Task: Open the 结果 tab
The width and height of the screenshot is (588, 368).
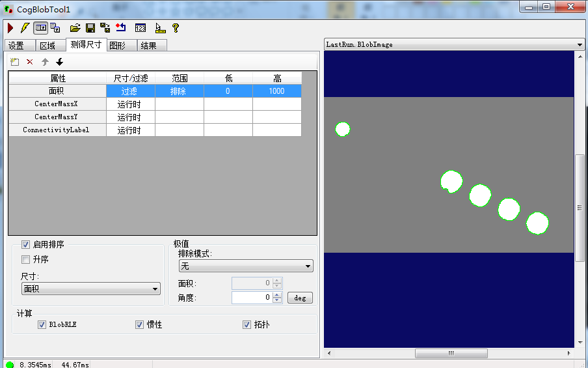Action: click(x=149, y=46)
